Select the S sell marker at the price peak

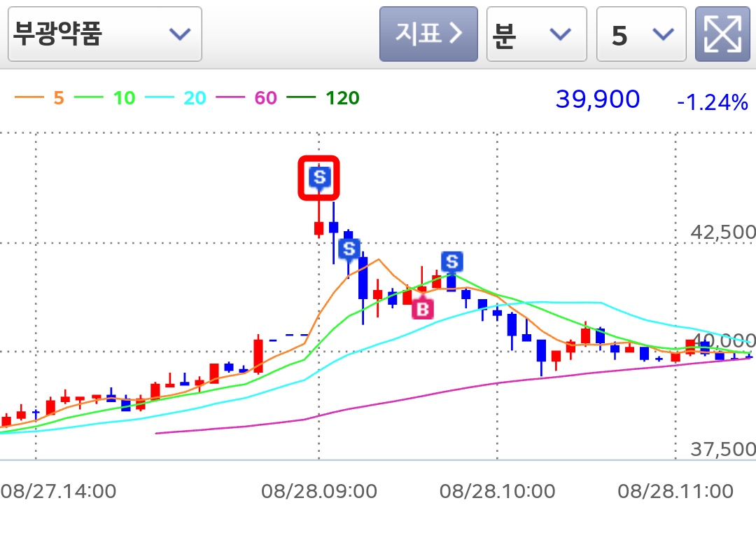[318, 177]
